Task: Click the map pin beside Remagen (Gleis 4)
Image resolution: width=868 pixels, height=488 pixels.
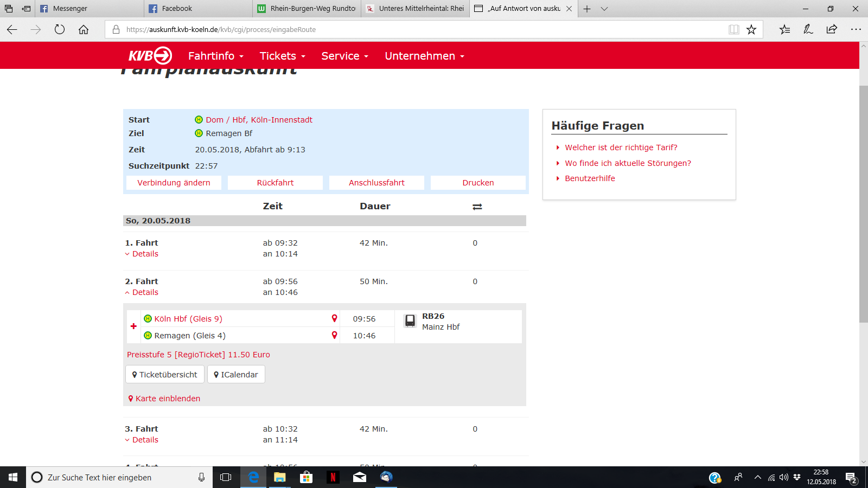Action: click(x=334, y=335)
